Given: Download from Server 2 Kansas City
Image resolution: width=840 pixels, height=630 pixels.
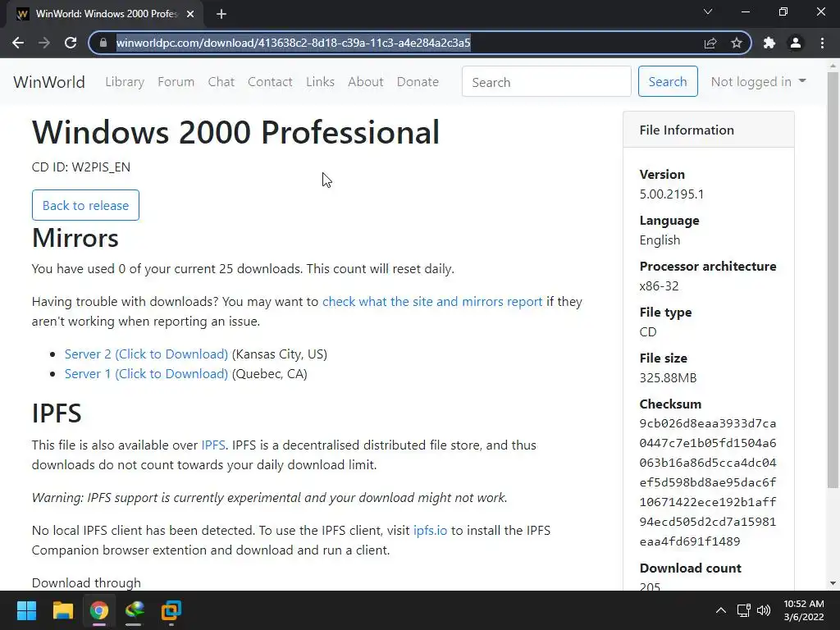Looking at the screenshot, I should tap(146, 354).
